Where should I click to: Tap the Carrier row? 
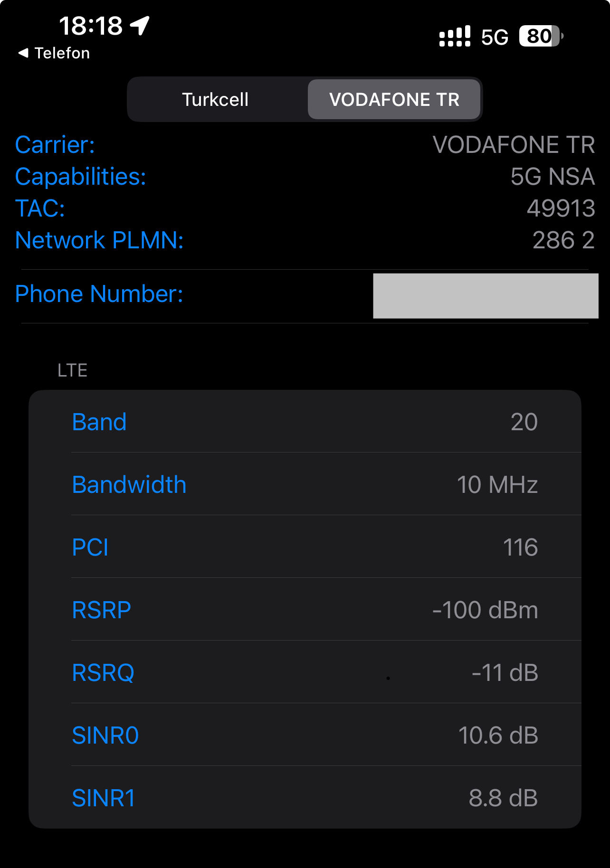[305, 145]
